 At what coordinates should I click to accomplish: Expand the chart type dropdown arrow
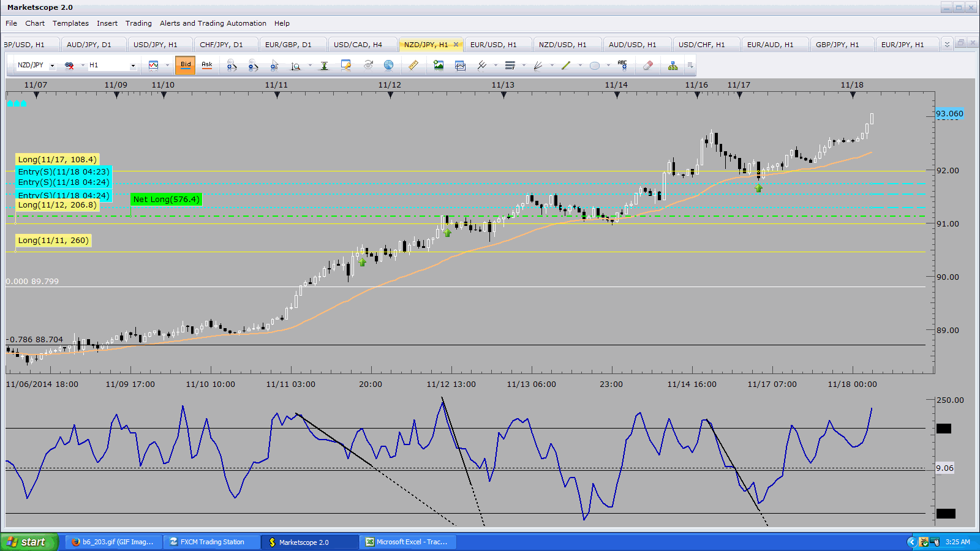[x=167, y=66]
